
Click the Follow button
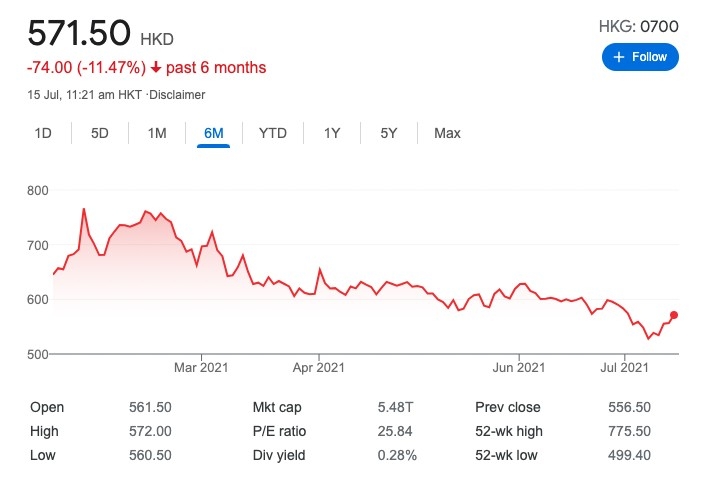point(640,57)
